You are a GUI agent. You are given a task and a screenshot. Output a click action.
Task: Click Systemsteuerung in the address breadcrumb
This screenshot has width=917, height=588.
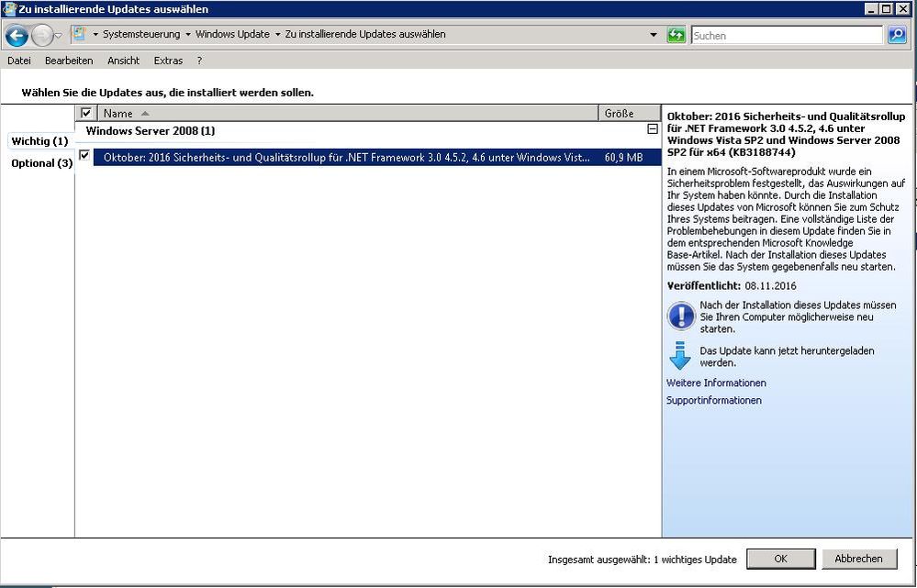141,35
